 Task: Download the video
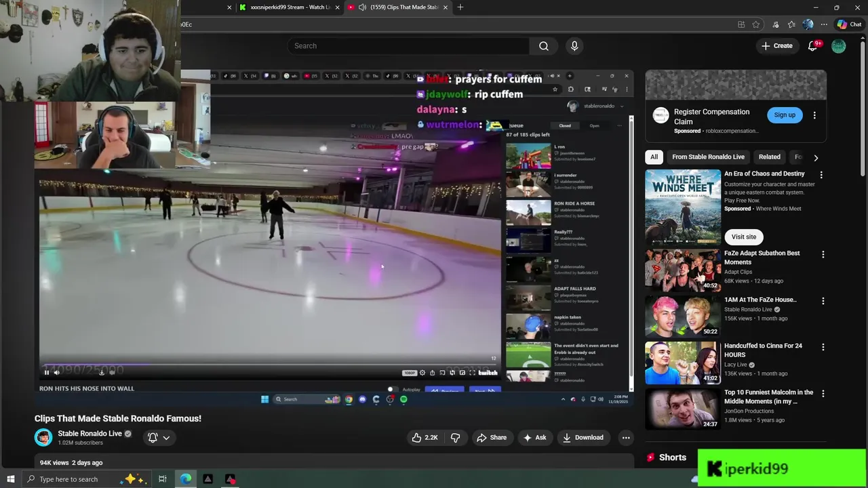click(583, 438)
